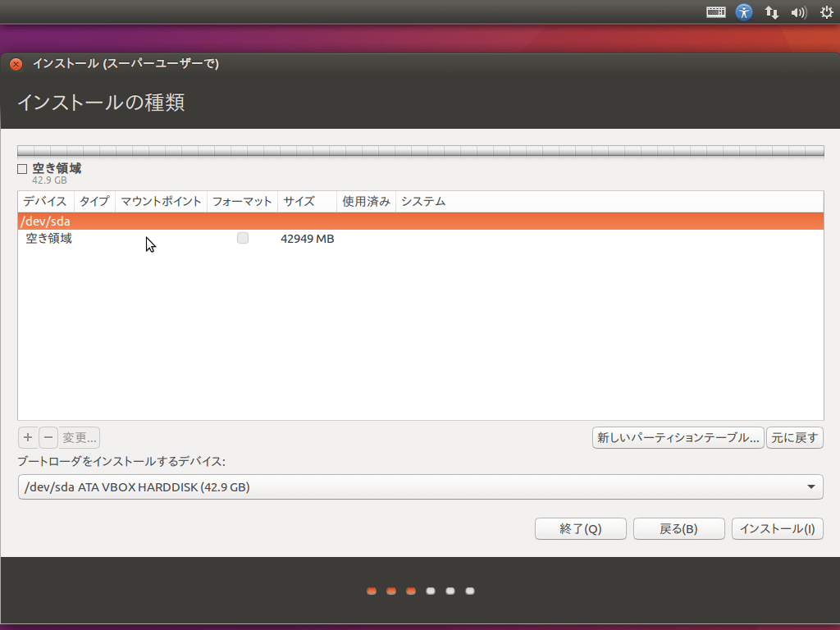Click the 新しいパーティションテーブル... button

pos(678,438)
